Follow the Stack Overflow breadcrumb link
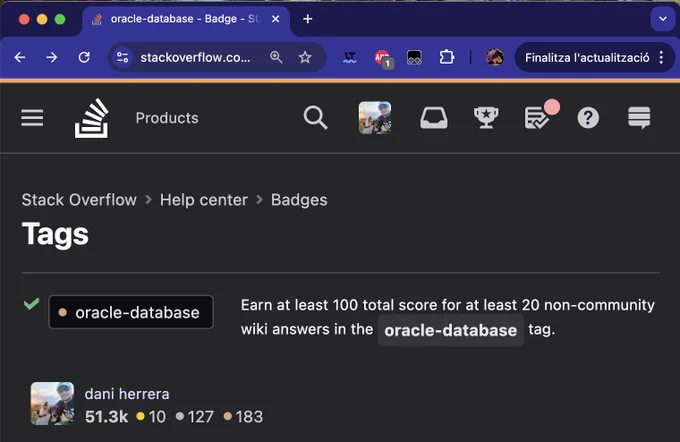The image size is (680, 442). [x=79, y=200]
